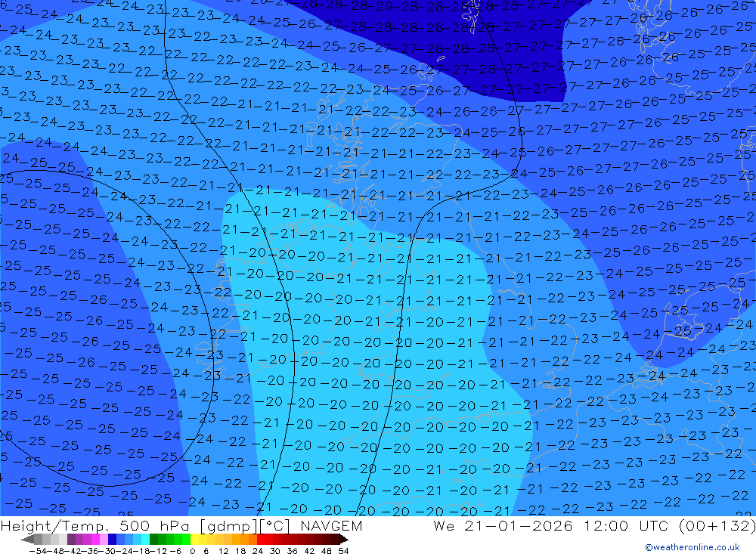Click the '-30' legend scale label

[x=107, y=551]
